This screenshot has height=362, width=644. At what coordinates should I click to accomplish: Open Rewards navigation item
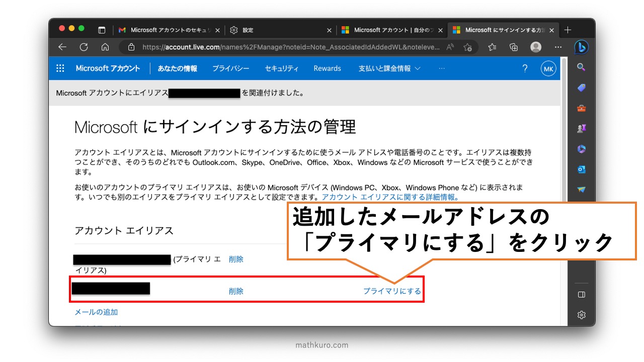click(327, 68)
